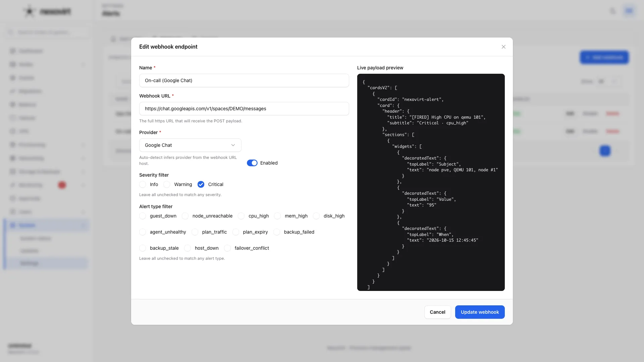Check the Warning severity checkbox

[167, 184]
